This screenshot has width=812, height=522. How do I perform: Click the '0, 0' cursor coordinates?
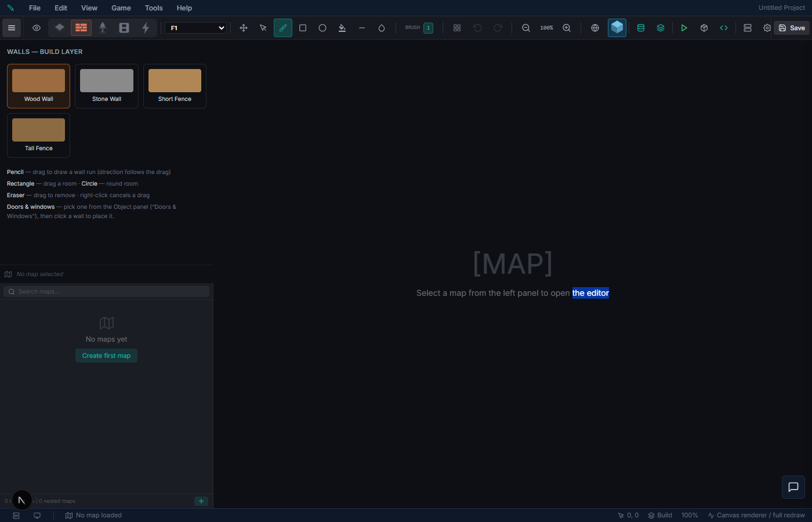pyautogui.click(x=628, y=515)
